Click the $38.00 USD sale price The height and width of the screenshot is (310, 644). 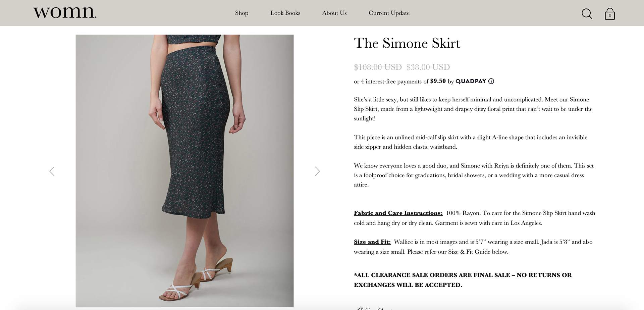point(428,67)
